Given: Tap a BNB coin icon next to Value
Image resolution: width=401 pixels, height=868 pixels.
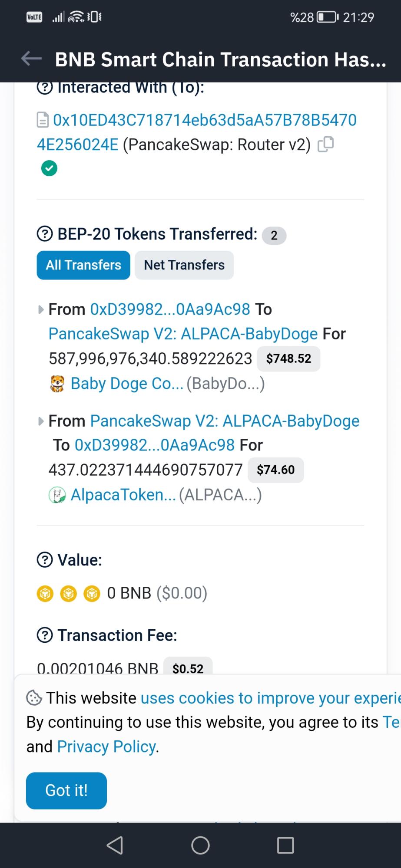Looking at the screenshot, I should click(45, 593).
